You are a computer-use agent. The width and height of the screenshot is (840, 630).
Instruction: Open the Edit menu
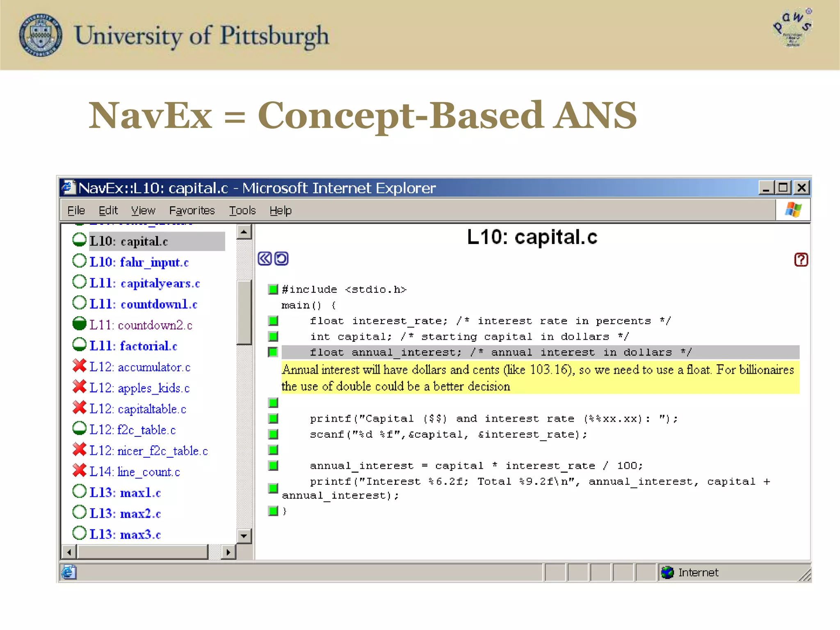tap(108, 211)
